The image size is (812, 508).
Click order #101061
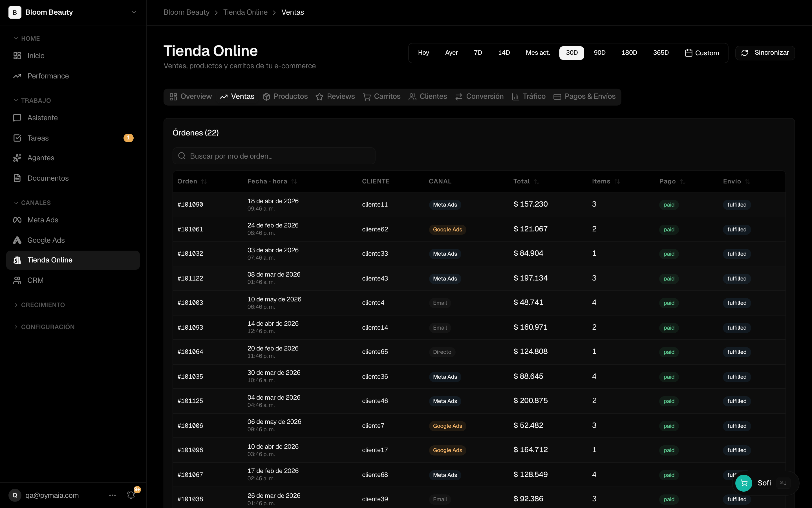190,229
